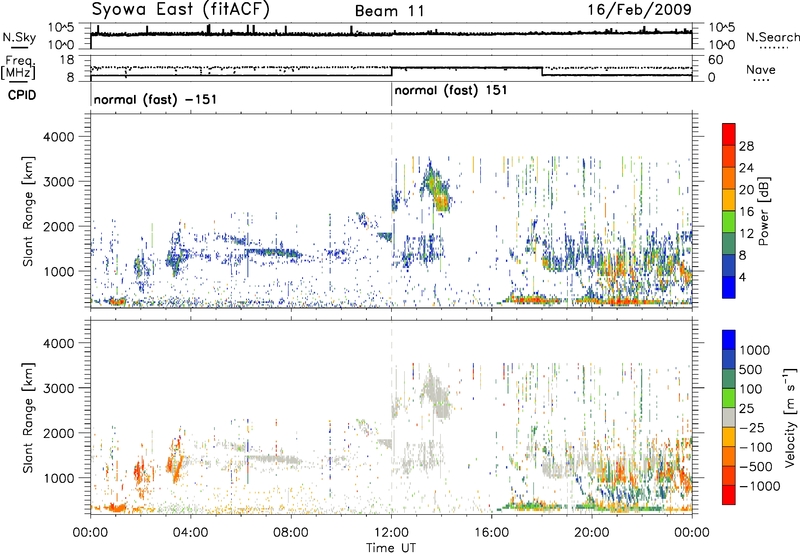Screen dimensions: 800x554
Task: Click the '4000' tick of power panel
Action: [59, 137]
